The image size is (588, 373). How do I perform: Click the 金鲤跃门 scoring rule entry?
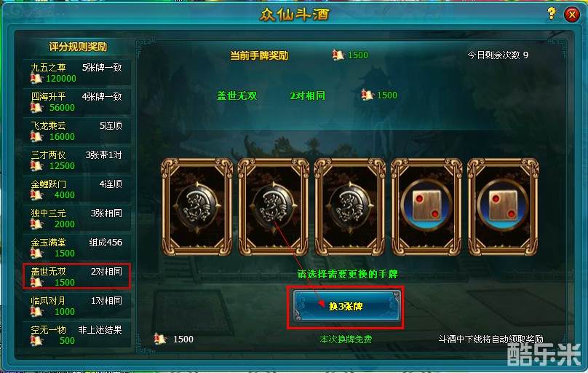(76, 189)
